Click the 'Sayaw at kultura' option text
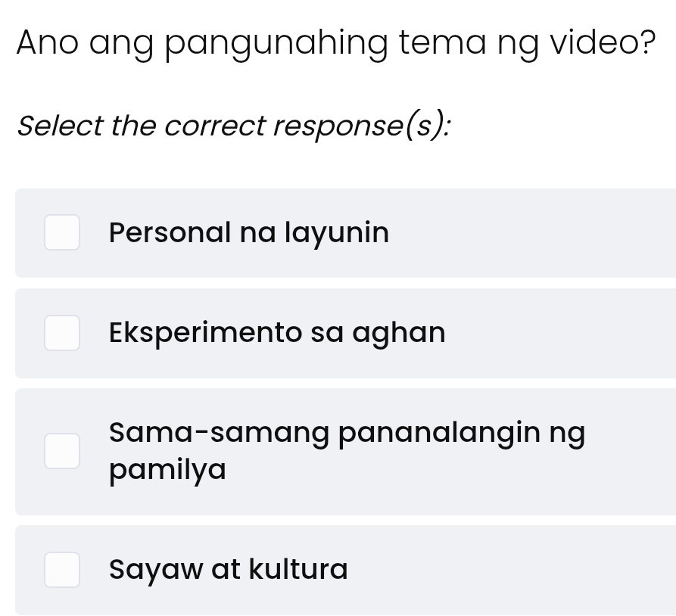Viewport: 676px width, 616px height. pos(228,570)
